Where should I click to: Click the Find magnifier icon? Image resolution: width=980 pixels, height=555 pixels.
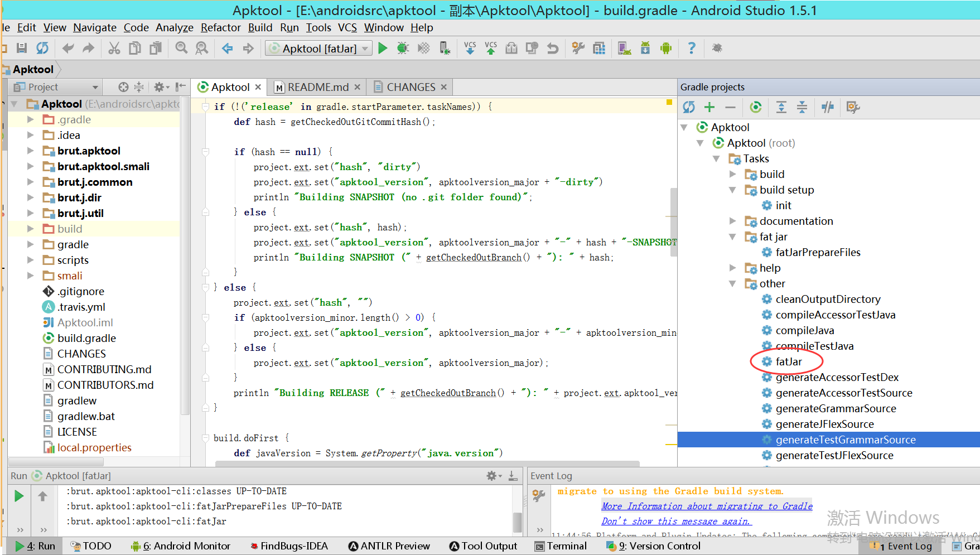pos(181,49)
